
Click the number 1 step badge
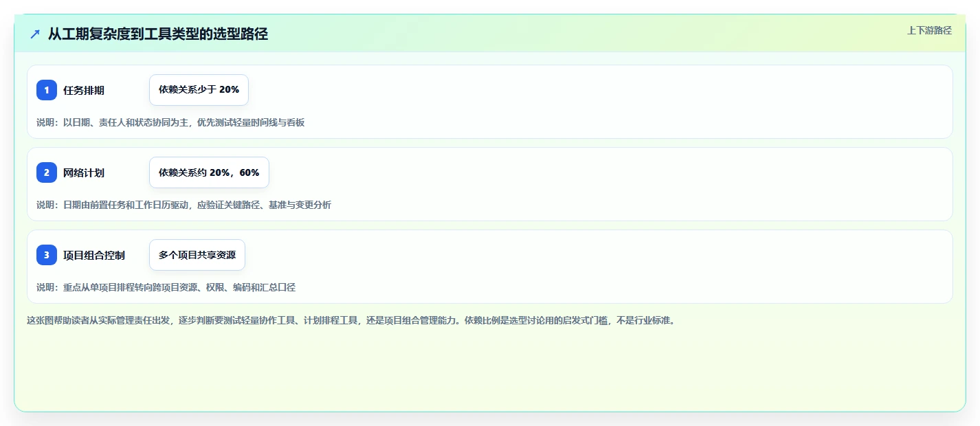(x=47, y=90)
